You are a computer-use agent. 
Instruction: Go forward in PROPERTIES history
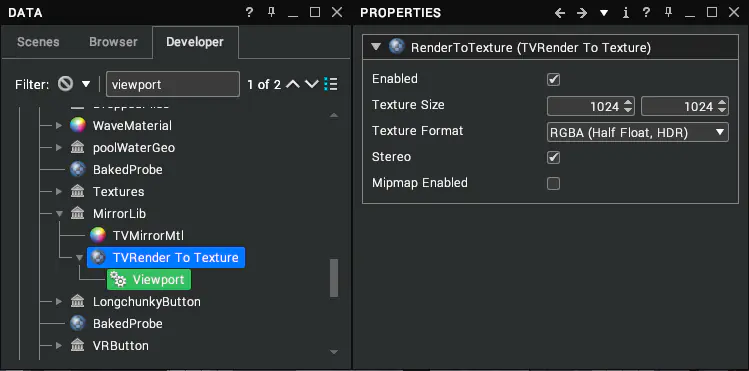coord(581,13)
